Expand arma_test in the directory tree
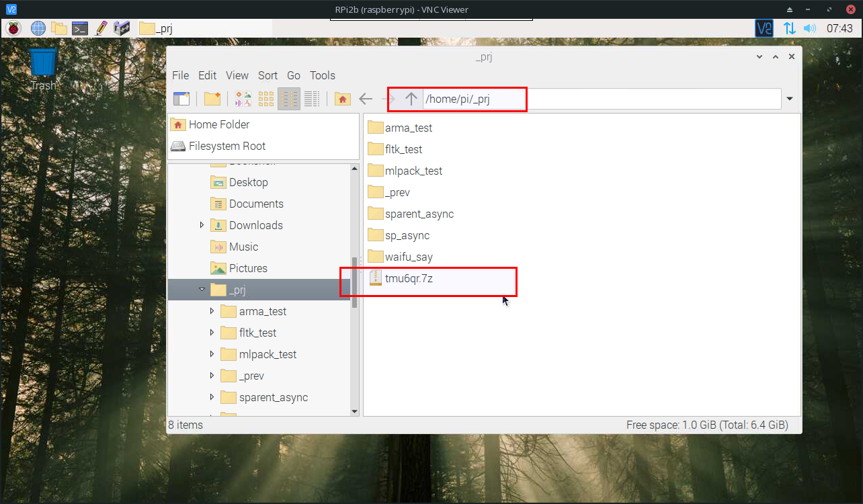Image resolution: width=863 pixels, height=504 pixels. pos(212,311)
